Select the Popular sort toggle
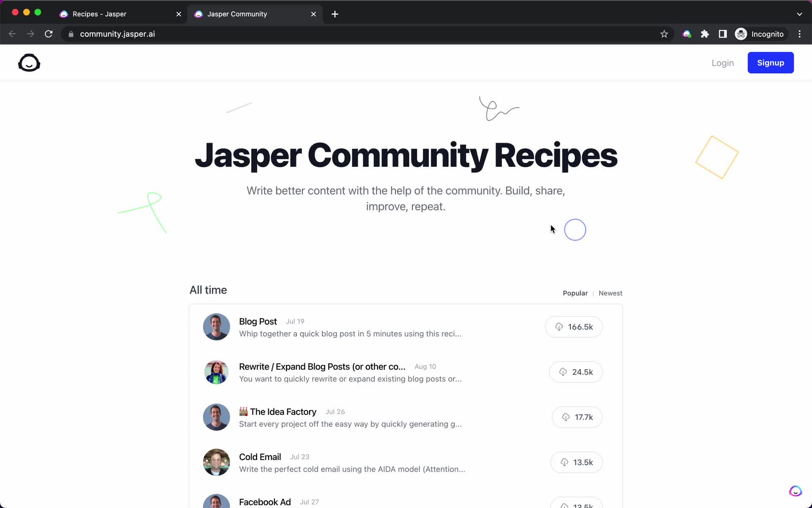The height and width of the screenshot is (508, 812). [575, 293]
